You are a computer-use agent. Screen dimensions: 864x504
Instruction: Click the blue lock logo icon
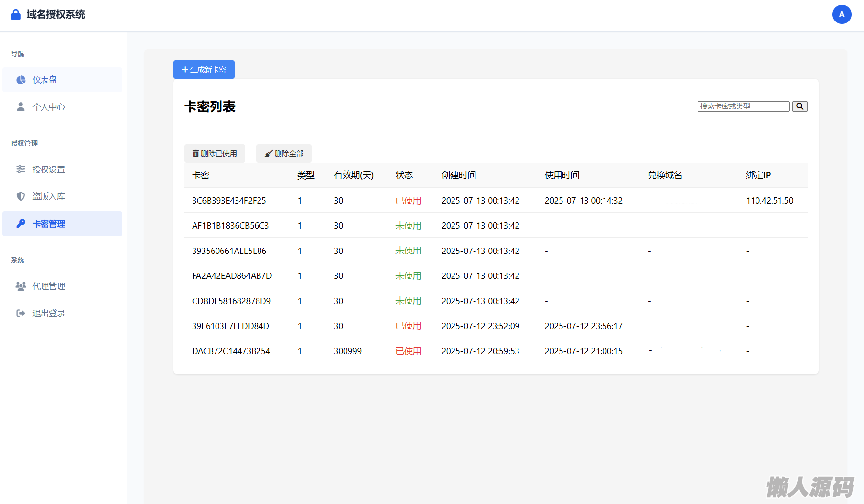tap(16, 15)
